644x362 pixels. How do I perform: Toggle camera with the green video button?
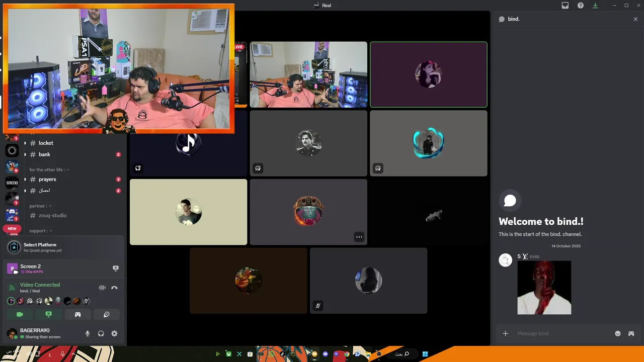(20, 314)
